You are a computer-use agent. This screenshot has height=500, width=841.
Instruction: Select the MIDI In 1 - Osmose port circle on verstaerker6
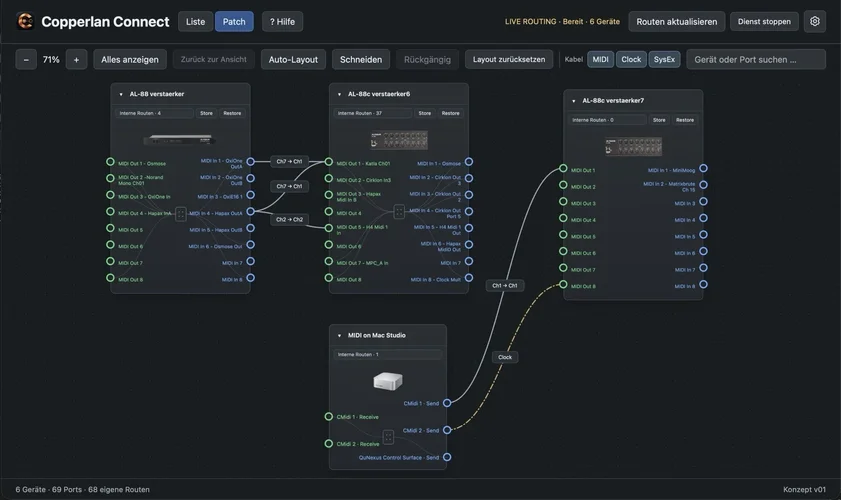coord(469,161)
